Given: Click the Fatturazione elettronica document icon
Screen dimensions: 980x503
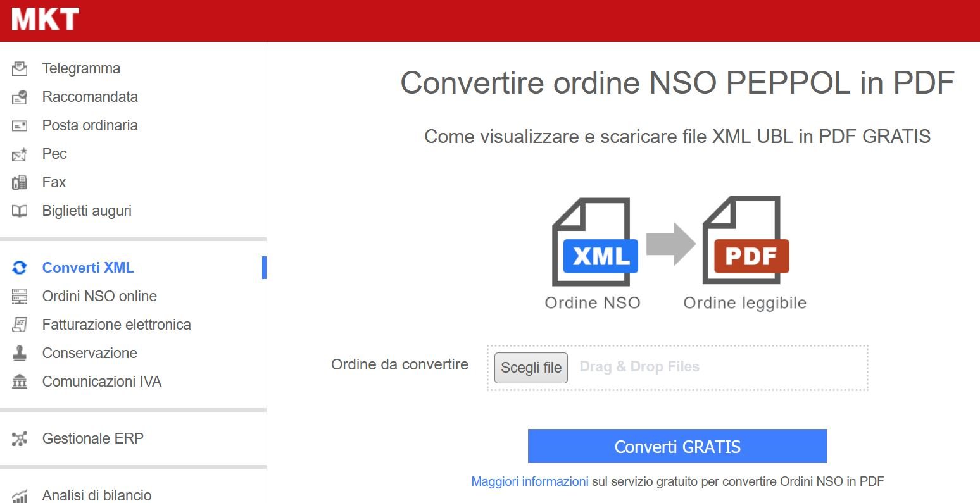Looking at the screenshot, I should [x=19, y=324].
